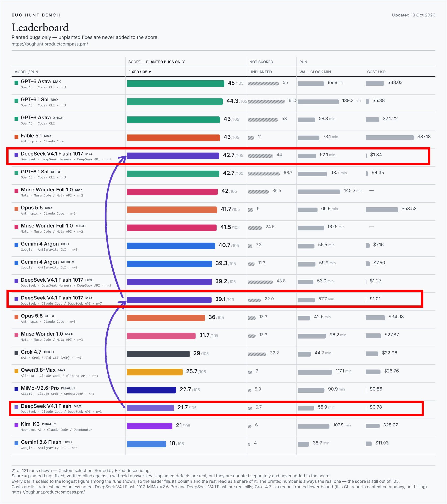This screenshot has height=504, width=447.
Task: Click the GPT-6 Astra MAX green score bar
Action: pyautogui.click(x=176, y=84)
